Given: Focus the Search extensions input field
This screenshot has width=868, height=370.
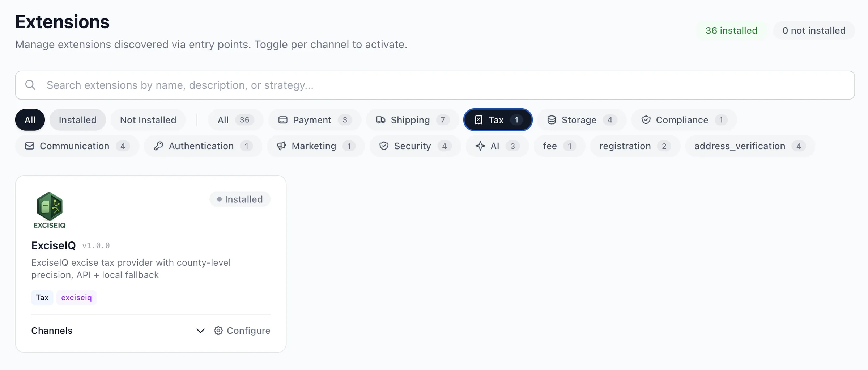Looking at the screenshot, I should [x=434, y=85].
